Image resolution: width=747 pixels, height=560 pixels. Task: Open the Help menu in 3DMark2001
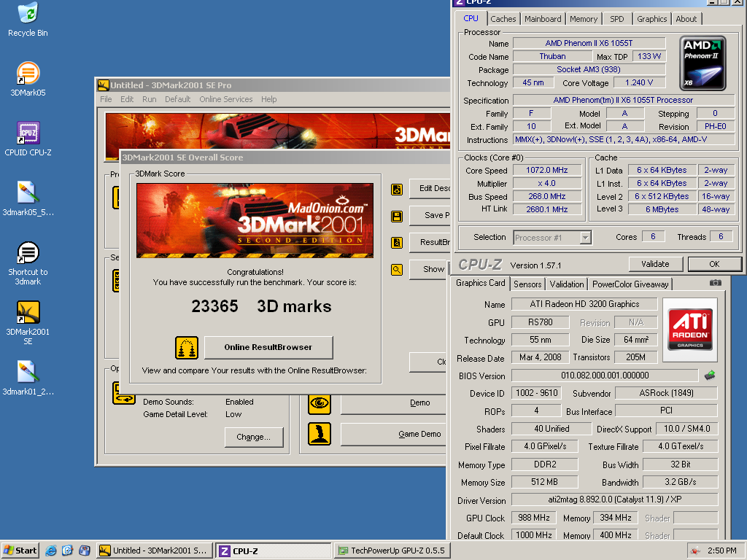[268, 99]
